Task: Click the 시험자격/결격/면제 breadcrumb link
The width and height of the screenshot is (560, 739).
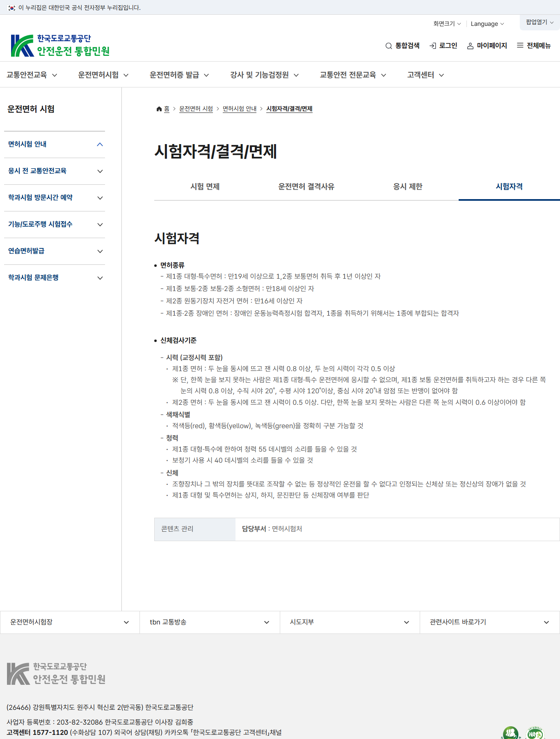Action: coord(289,109)
